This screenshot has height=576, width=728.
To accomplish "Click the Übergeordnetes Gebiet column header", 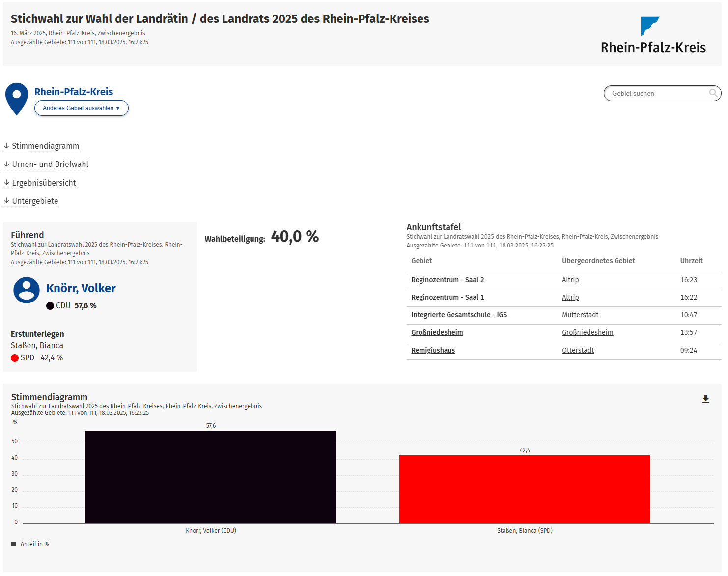I will [x=598, y=261].
